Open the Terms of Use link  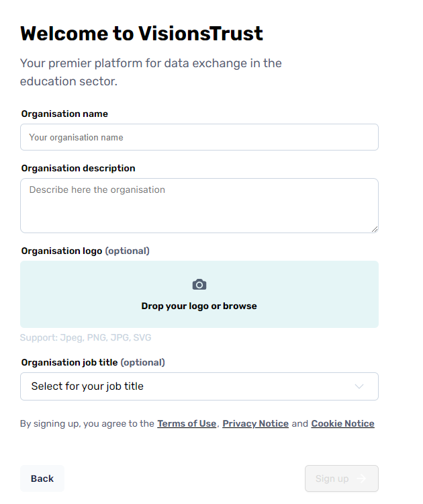click(x=187, y=423)
